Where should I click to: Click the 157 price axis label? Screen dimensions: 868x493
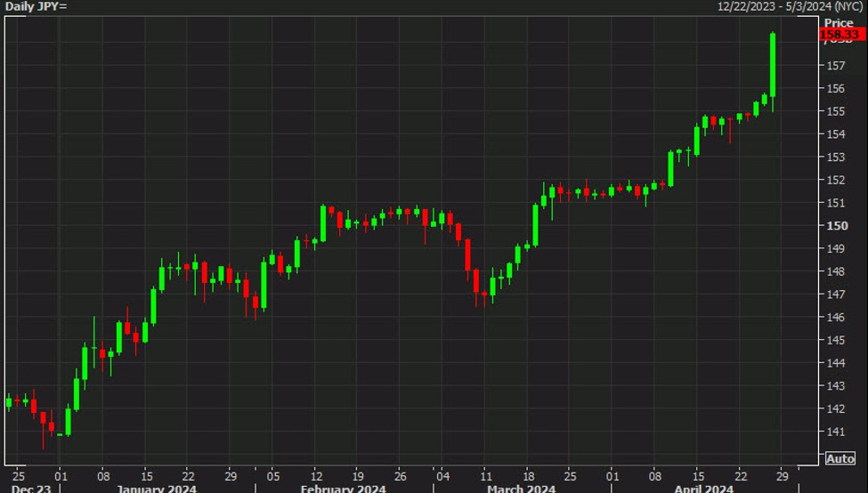click(836, 65)
